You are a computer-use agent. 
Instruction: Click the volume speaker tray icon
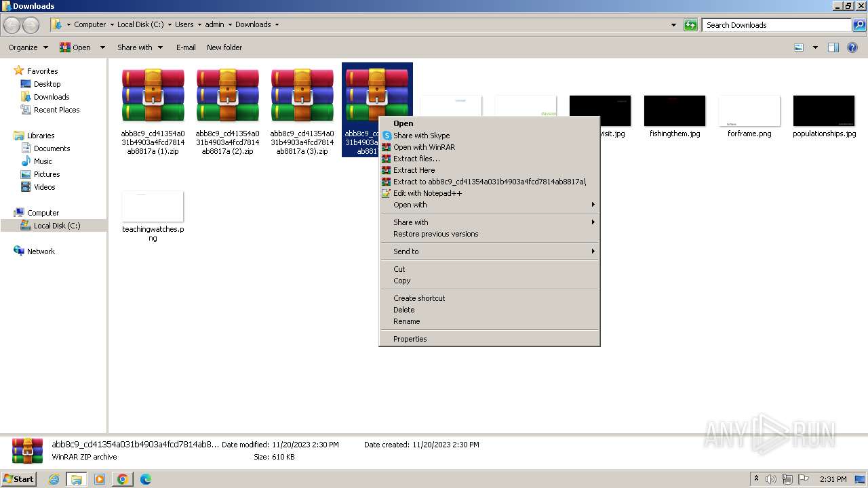[772, 479]
